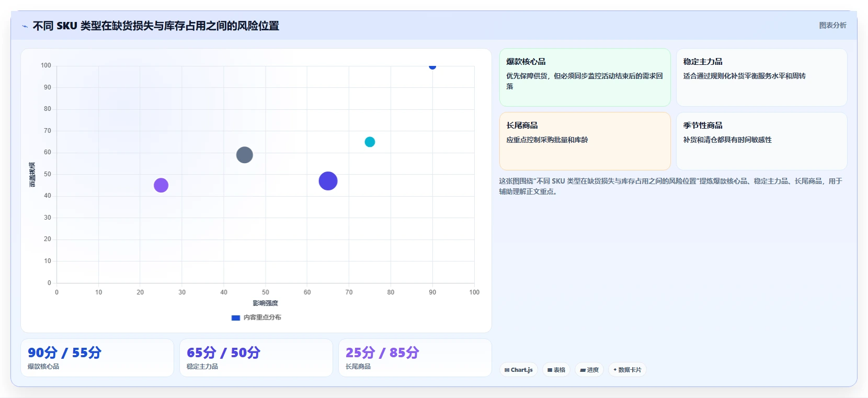This screenshot has height=398, width=868.
Task: Click the small chart icon beside the title
Action: pyautogui.click(x=25, y=26)
